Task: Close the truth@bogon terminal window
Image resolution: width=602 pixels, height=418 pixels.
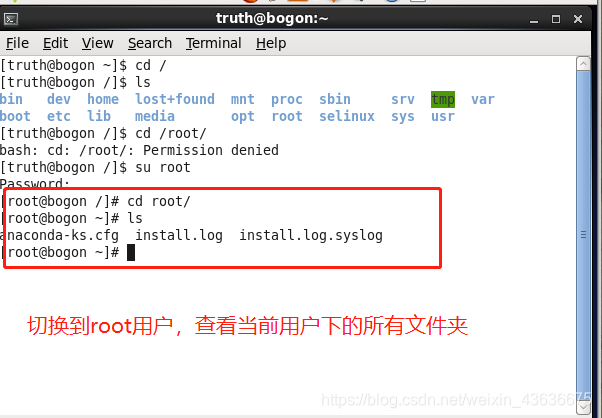Action: click(578, 19)
